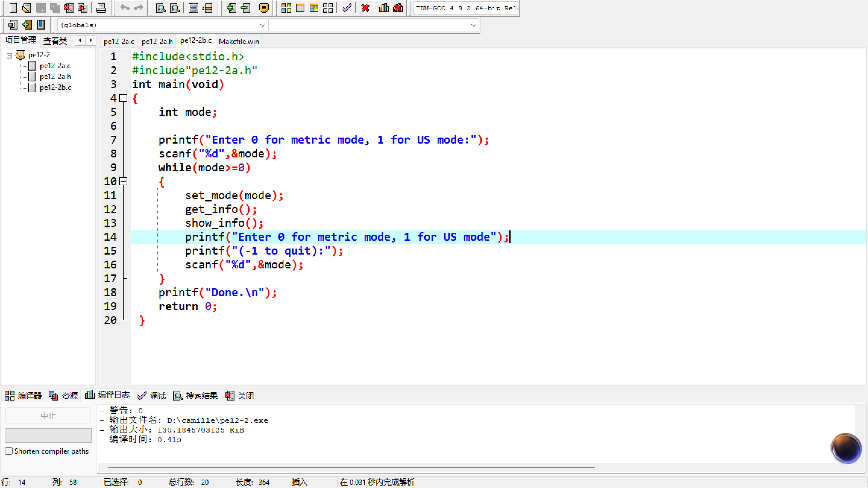The image size is (868, 488).
Task: Click the New file toolbar icon
Action: (13, 8)
